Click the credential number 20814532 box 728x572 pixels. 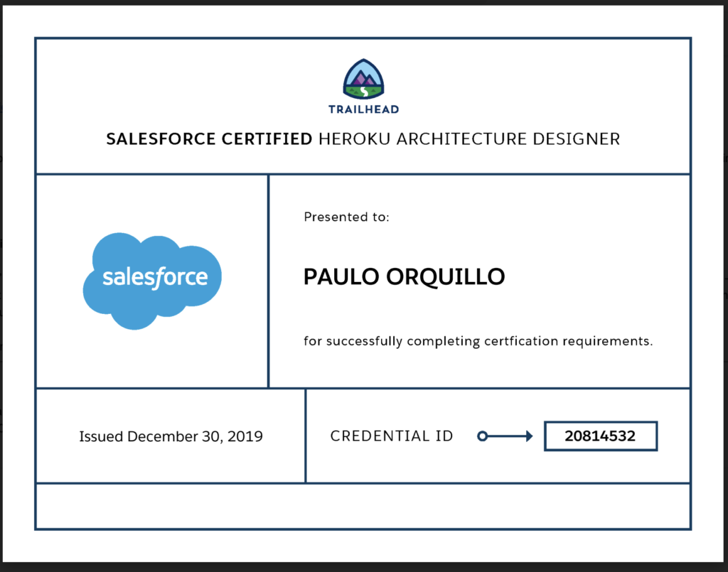click(601, 436)
